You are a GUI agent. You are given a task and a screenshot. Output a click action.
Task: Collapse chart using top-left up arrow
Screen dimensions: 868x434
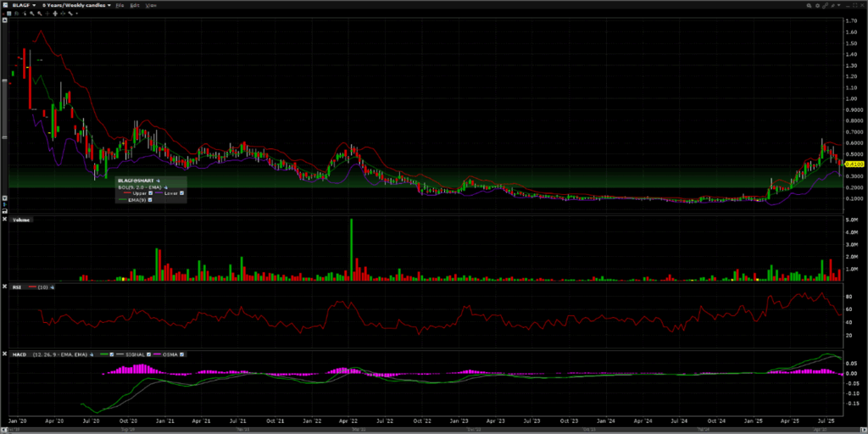[6, 20]
